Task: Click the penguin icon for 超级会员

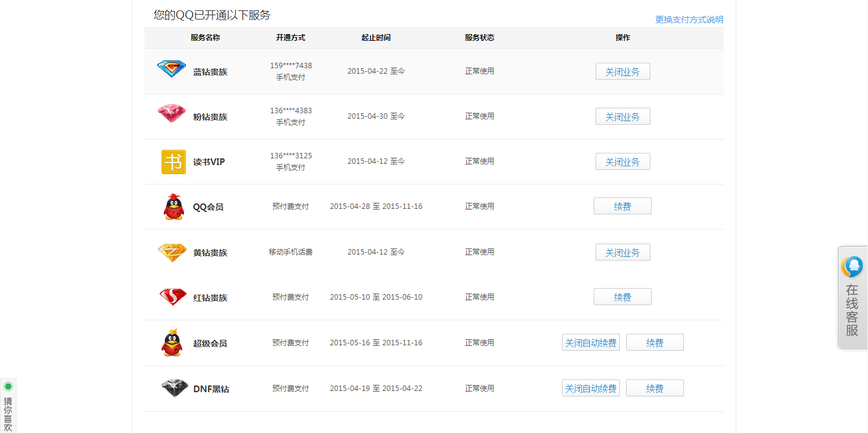Action: coord(173,343)
